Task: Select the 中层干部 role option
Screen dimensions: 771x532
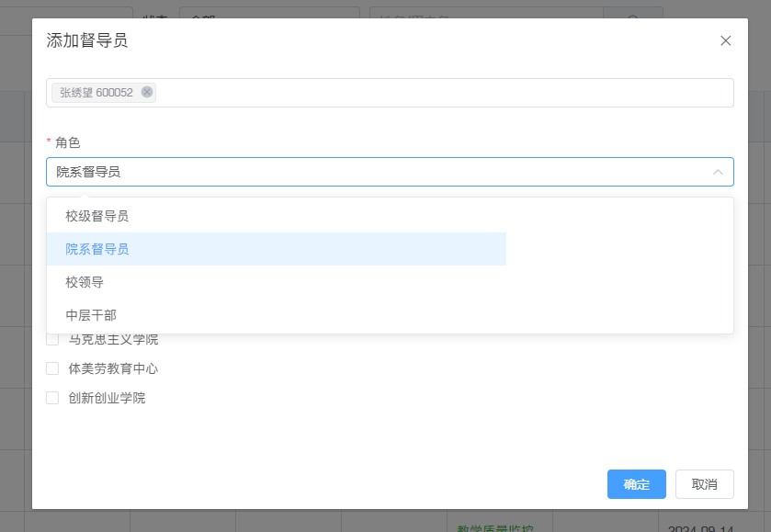Action: 91,315
